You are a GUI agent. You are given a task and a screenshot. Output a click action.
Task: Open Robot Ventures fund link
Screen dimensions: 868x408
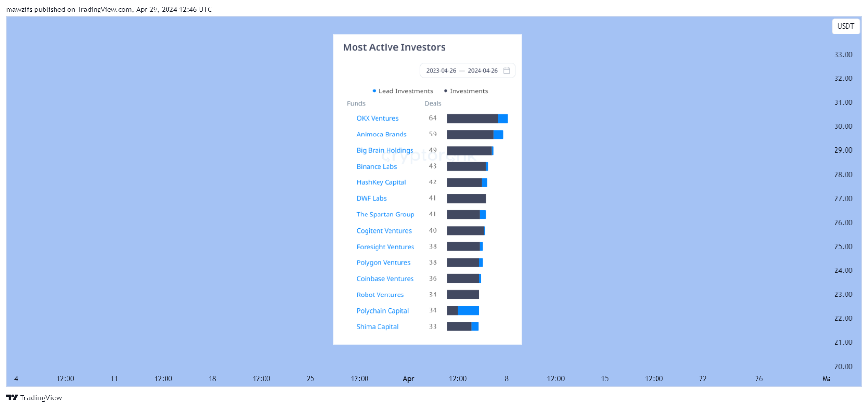380,295
